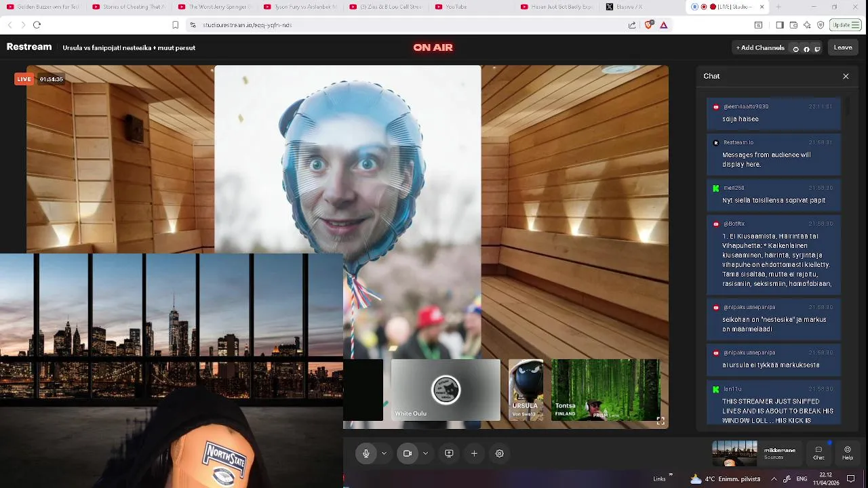Image resolution: width=868 pixels, height=488 pixels.
Task: Bookmark this page icon
Action: click(x=175, y=25)
